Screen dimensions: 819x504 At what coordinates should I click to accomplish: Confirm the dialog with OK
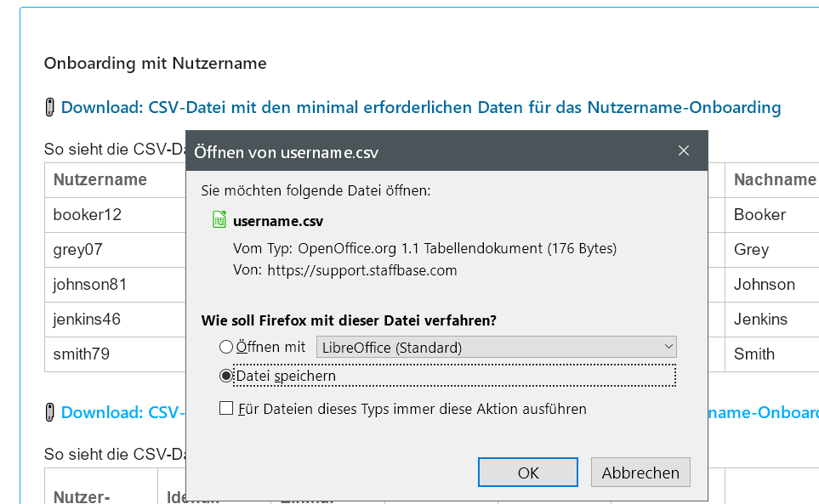coord(528,473)
